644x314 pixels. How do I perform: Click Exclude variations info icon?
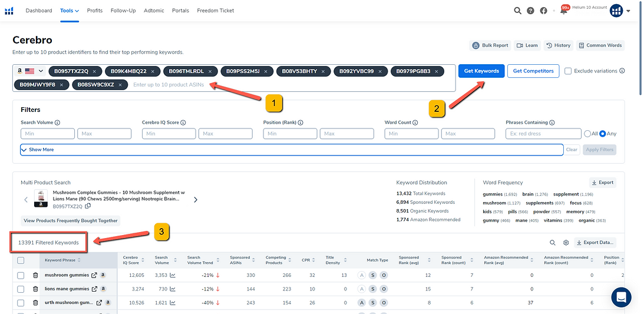coord(622,71)
